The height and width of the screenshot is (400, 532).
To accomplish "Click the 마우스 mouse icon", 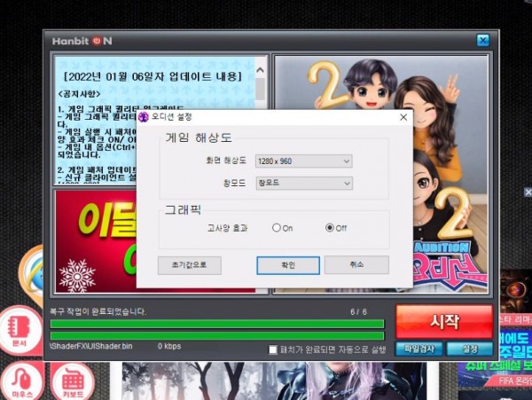I will pos(21,381).
